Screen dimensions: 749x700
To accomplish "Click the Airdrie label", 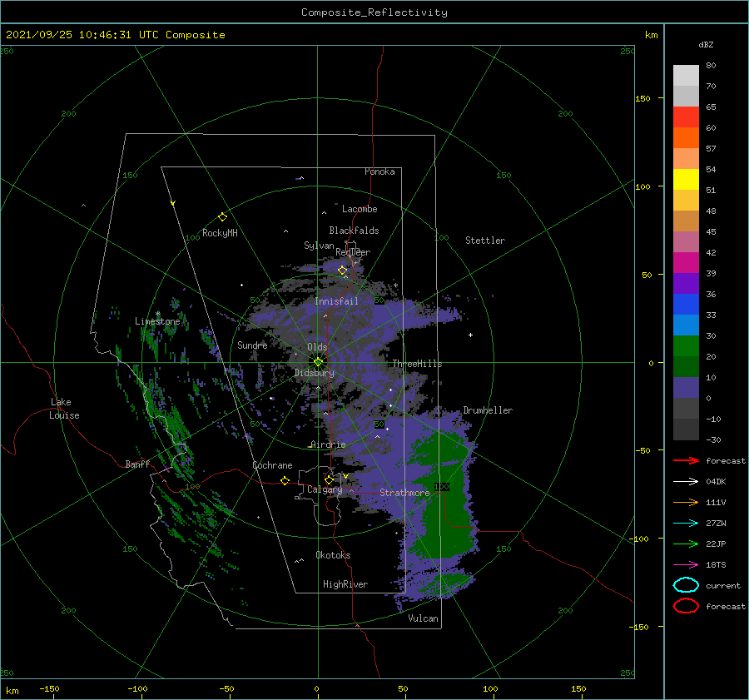I will point(328,444).
